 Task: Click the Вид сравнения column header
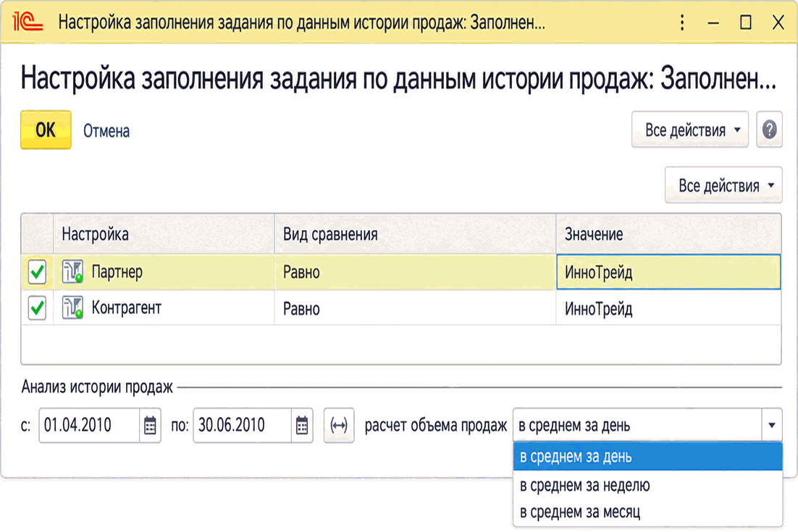[x=415, y=234]
